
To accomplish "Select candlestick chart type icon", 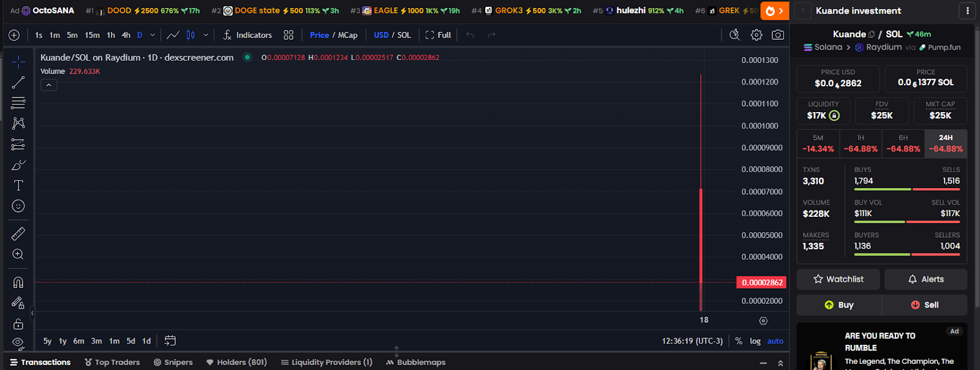I will point(190,35).
